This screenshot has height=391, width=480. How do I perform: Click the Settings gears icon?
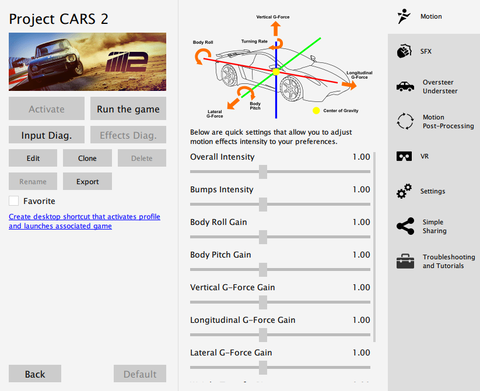(x=404, y=191)
